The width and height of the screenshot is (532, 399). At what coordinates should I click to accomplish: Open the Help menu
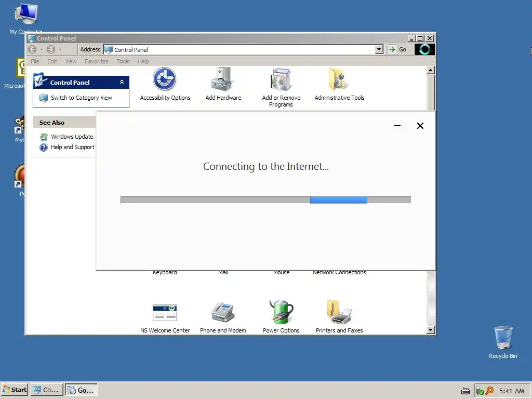[143, 61]
